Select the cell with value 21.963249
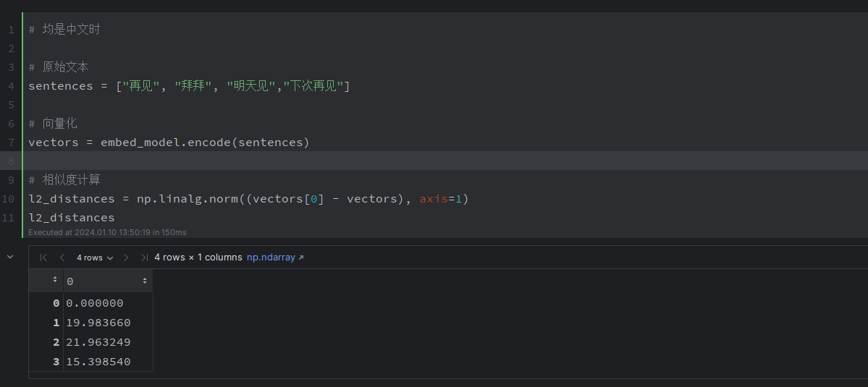 click(x=98, y=342)
